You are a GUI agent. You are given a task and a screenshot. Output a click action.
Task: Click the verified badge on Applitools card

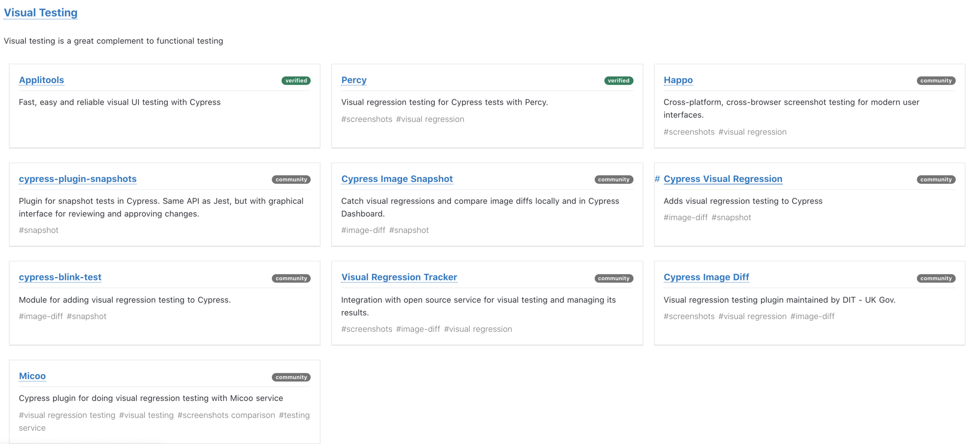pos(296,81)
